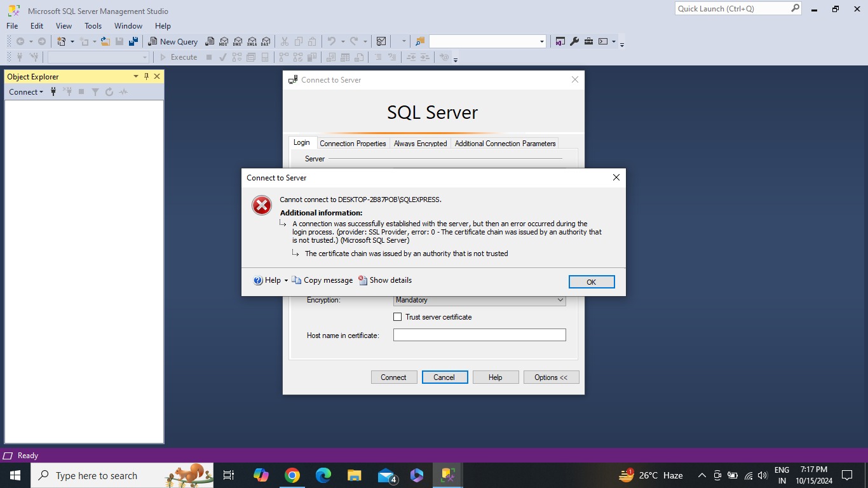Open the MDX query icon
Image resolution: width=868 pixels, height=488 pixels.
[223, 41]
